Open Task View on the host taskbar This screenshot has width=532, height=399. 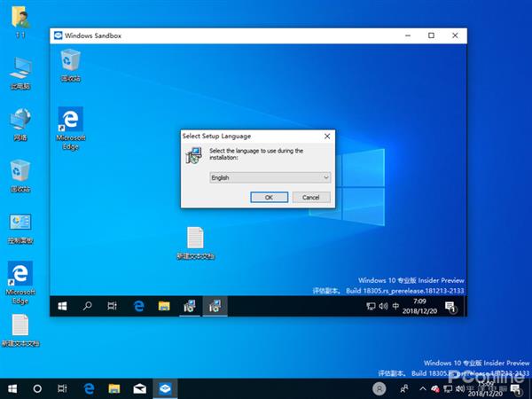[x=62, y=389]
